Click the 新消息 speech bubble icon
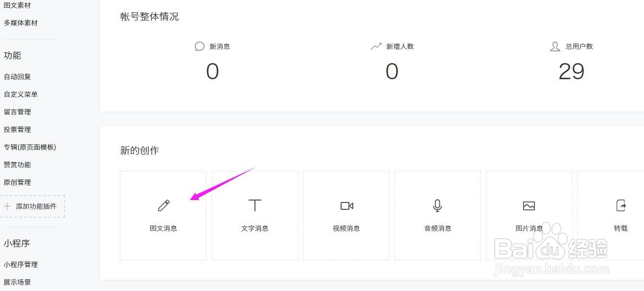The image size is (644, 291). click(x=200, y=46)
